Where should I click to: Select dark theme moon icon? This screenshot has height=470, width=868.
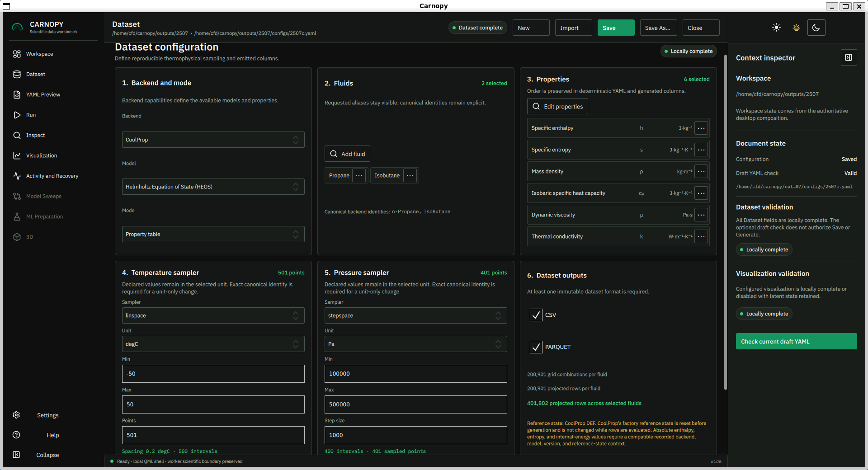point(816,28)
